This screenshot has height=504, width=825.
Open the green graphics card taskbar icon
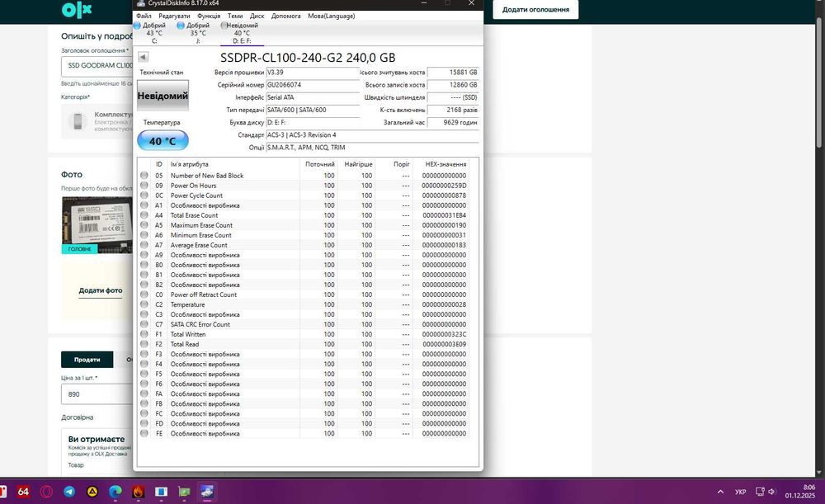(184, 492)
